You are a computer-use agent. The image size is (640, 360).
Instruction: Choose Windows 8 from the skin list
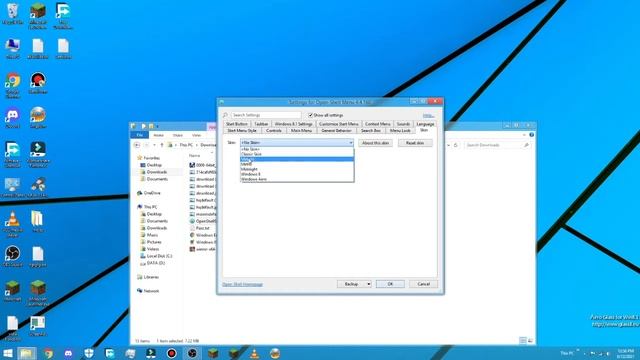[297, 174]
